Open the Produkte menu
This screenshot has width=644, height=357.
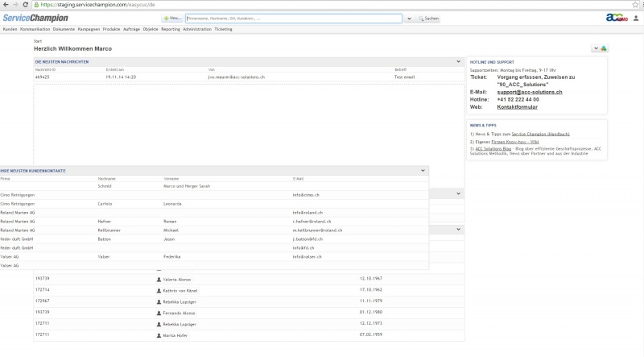pos(111,29)
